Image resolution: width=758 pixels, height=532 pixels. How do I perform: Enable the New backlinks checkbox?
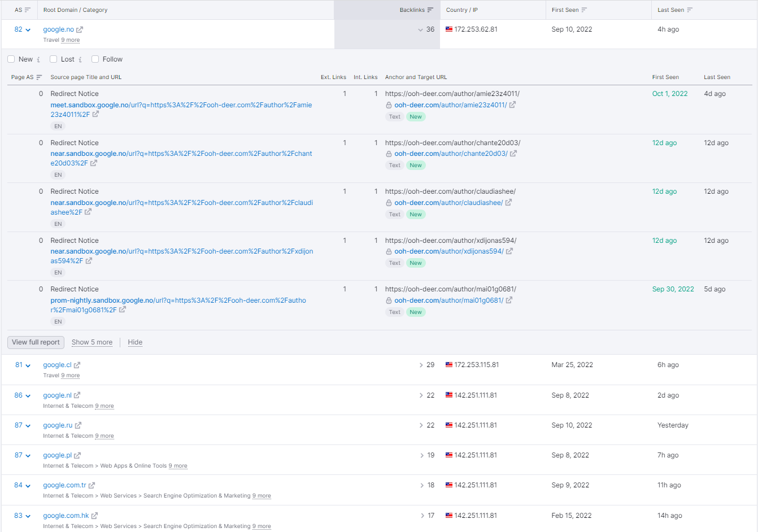pyautogui.click(x=11, y=59)
